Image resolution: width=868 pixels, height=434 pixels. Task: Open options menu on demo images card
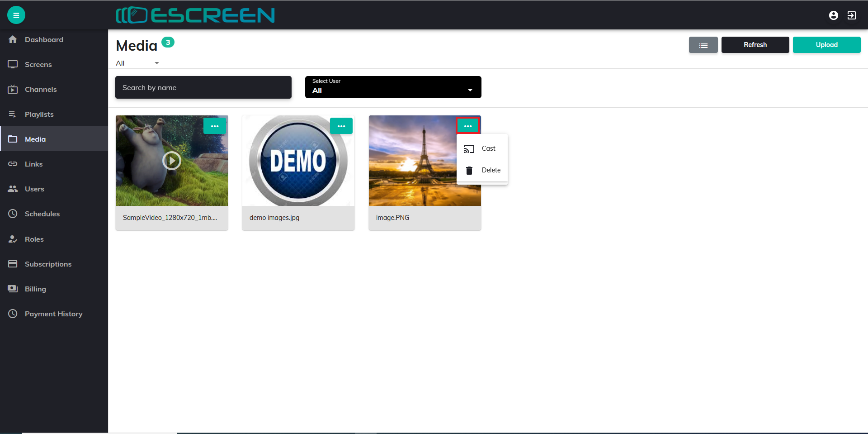[341, 126]
